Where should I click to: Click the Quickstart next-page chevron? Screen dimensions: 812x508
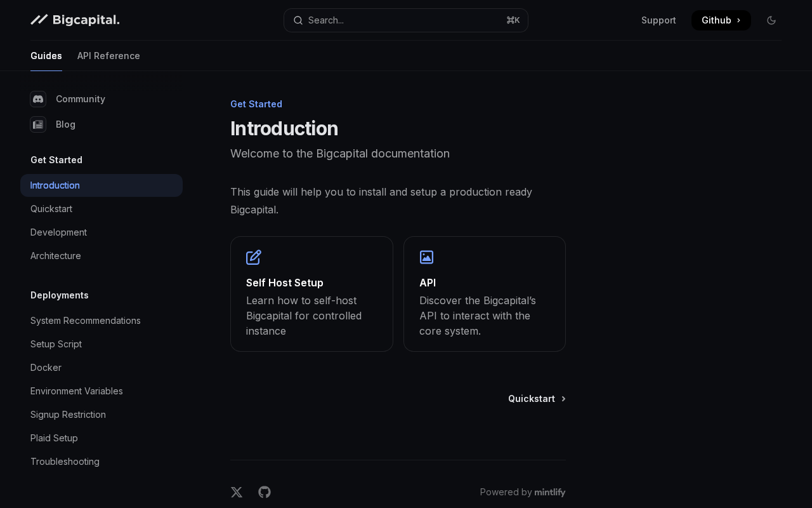pos(563,399)
